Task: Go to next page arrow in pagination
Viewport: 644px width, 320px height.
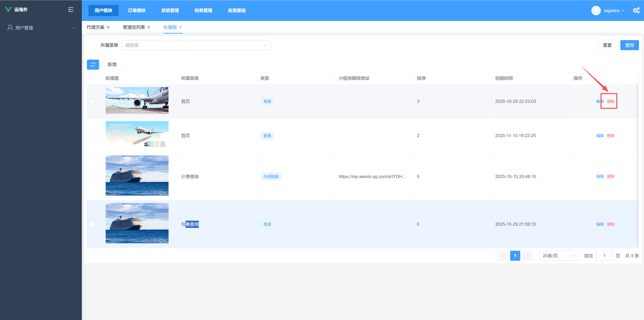Action: pyautogui.click(x=527, y=256)
